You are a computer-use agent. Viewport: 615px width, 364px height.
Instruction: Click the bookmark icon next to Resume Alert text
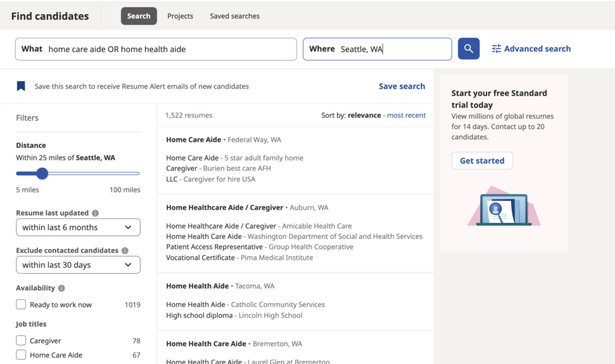[x=21, y=85]
